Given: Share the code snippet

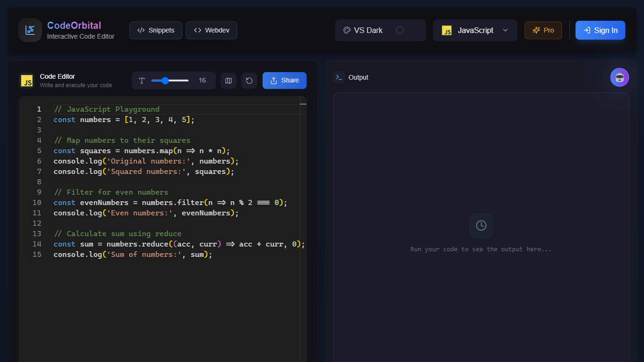Looking at the screenshot, I should (x=284, y=81).
